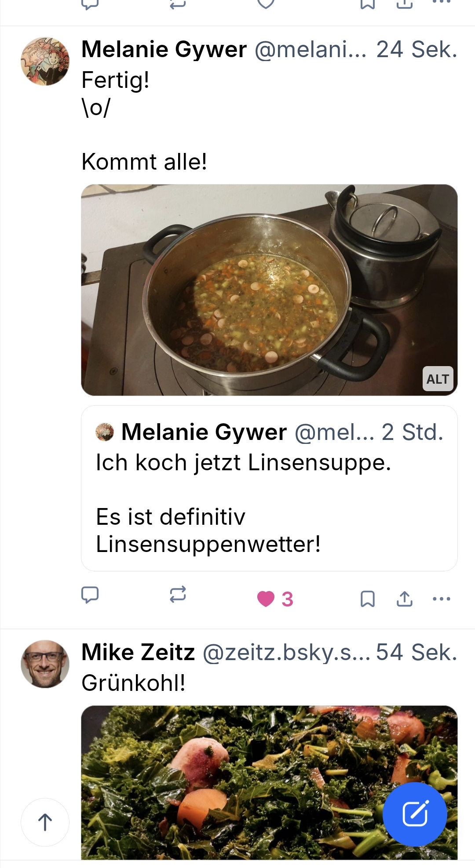The width and height of the screenshot is (475, 868).
Task: Tap the small avatar in quoted post
Action: pos(105,432)
